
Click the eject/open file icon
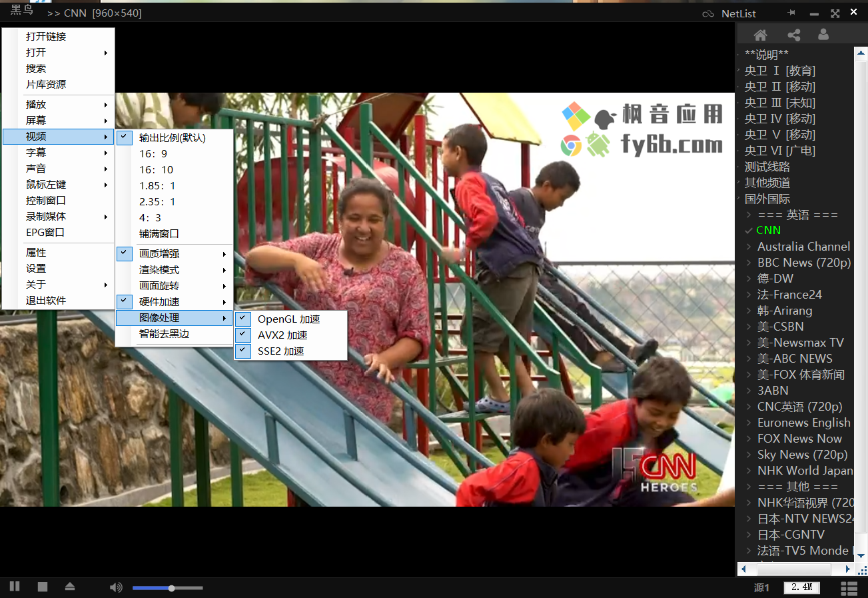pos(70,587)
